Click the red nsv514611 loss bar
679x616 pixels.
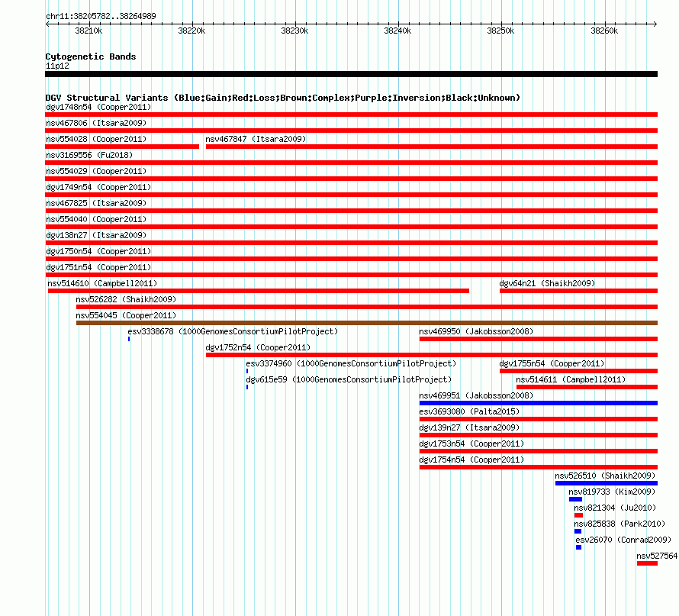587,387
